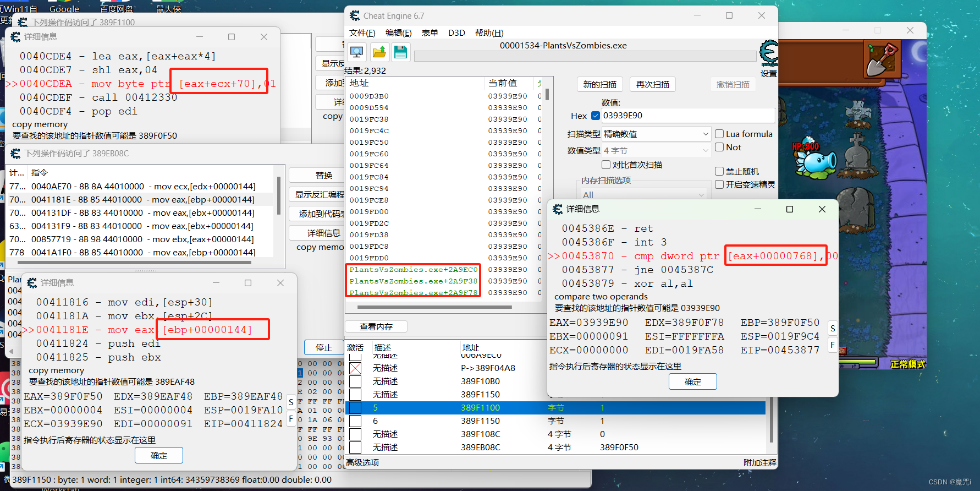Viewport: 980px width, 491px height.
Task: Open the 数值类型 dropdown showing 4 字节
Action: [x=657, y=150]
